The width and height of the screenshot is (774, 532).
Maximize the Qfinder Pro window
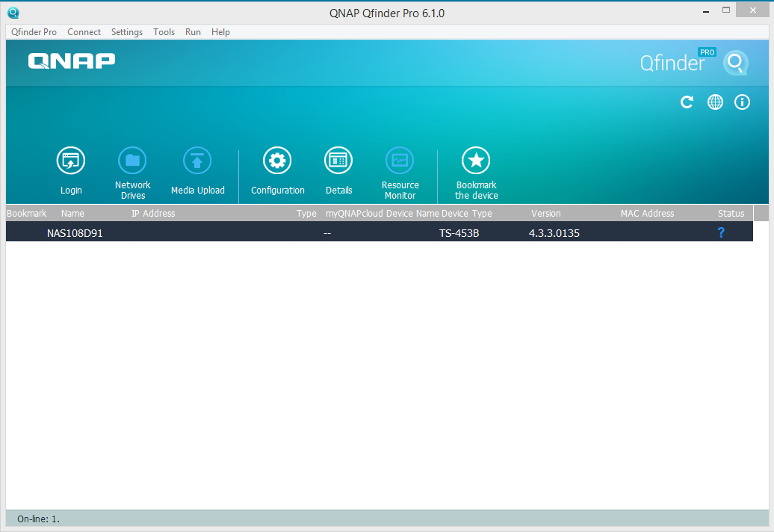(726, 10)
